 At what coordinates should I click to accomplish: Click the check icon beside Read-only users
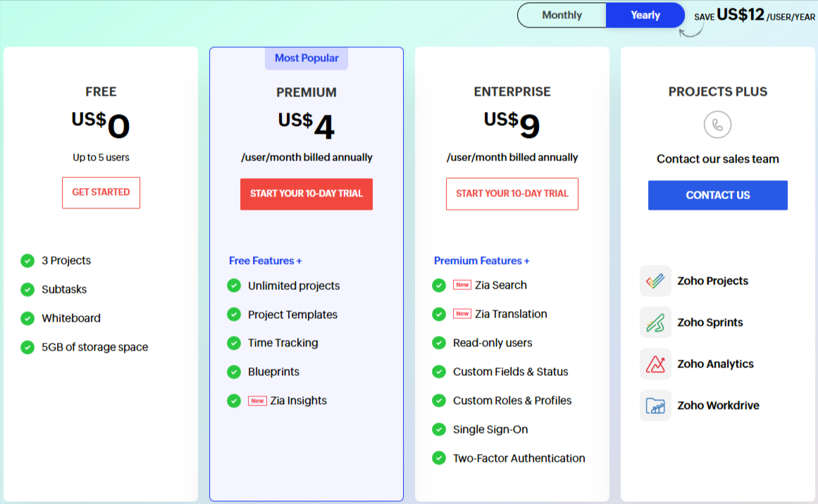click(x=439, y=343)
